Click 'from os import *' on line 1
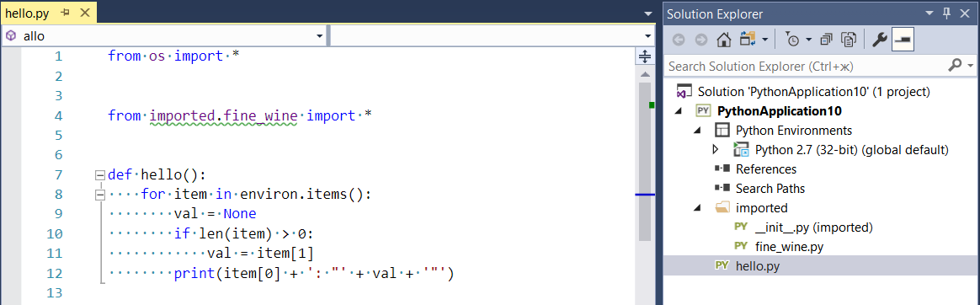Image resolution: width=980 pixels, height=305 pixels. click(173, 56)
